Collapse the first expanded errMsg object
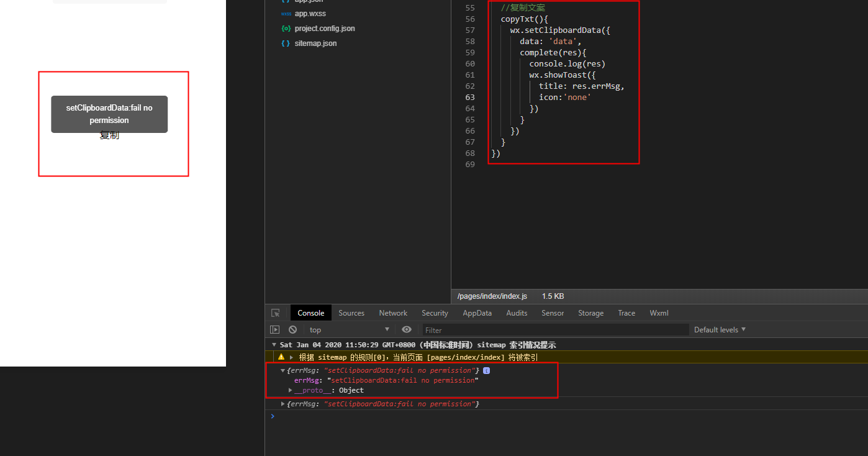 (283, 370)
